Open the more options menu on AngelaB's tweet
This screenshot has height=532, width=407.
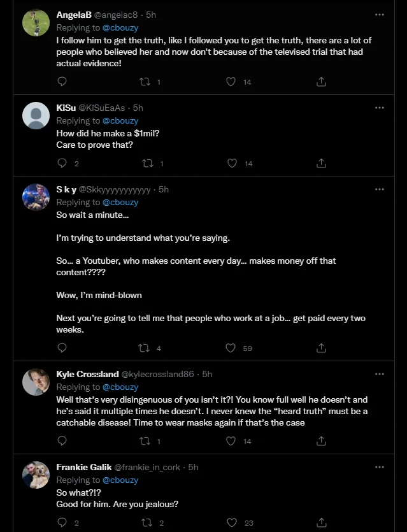(x=380, y=15)
